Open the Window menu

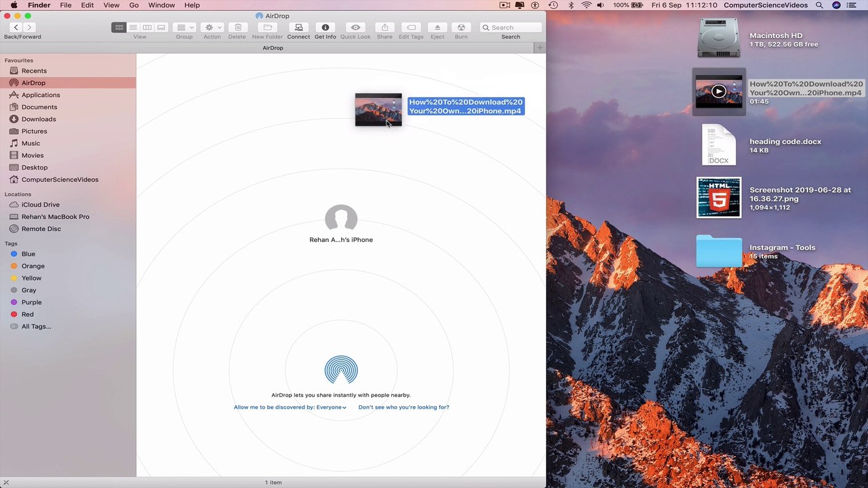tap(161, 5)
